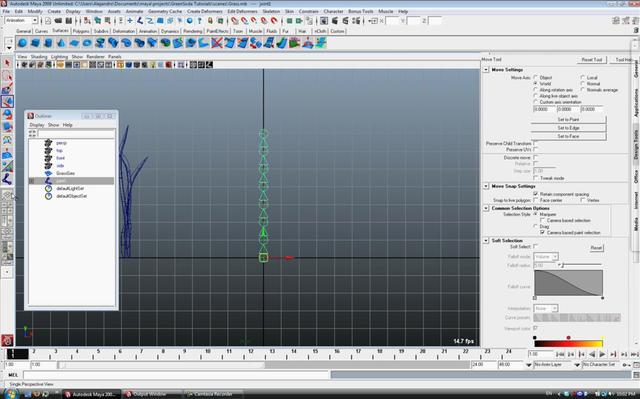This screenshot has height=399, width=640.
Task: Select the NURBS cone shelf icon
Action: [x=61, y=43]
